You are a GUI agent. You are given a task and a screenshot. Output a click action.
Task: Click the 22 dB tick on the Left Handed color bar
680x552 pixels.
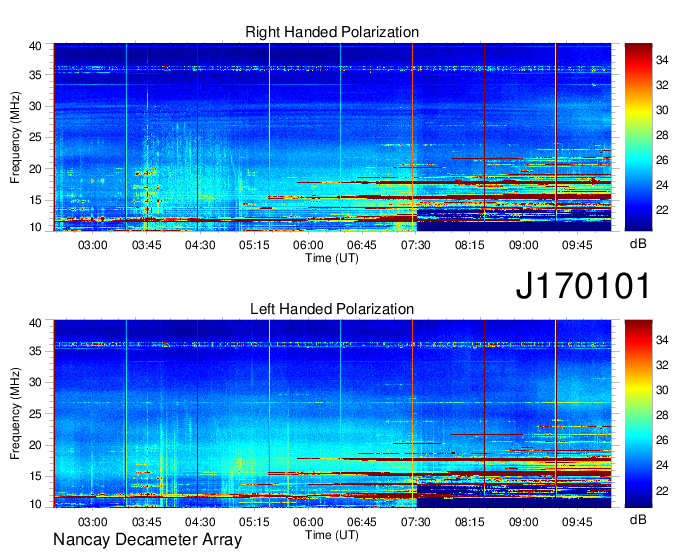pos(662,491)
